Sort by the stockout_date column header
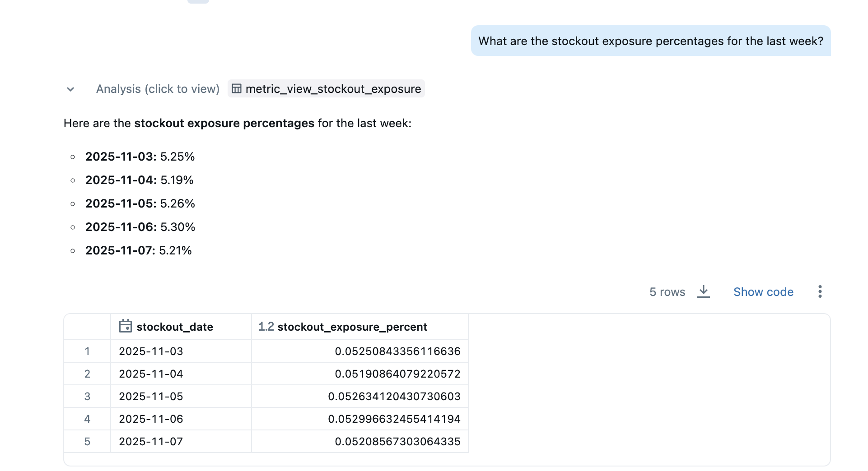The image size is (868, 471). [x=175, y=327]
